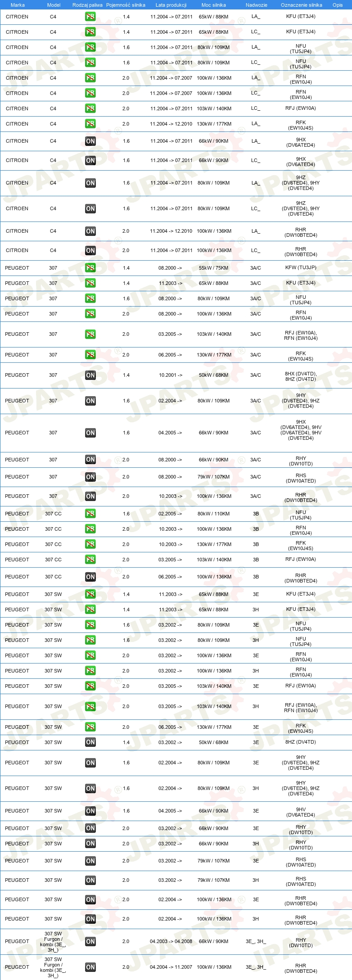The width and height of the screenshot is (352, 980).
Task: Click ON diesel icon in Citroen C4 66kW LA_ row
Action: click(x=90, y=141)
